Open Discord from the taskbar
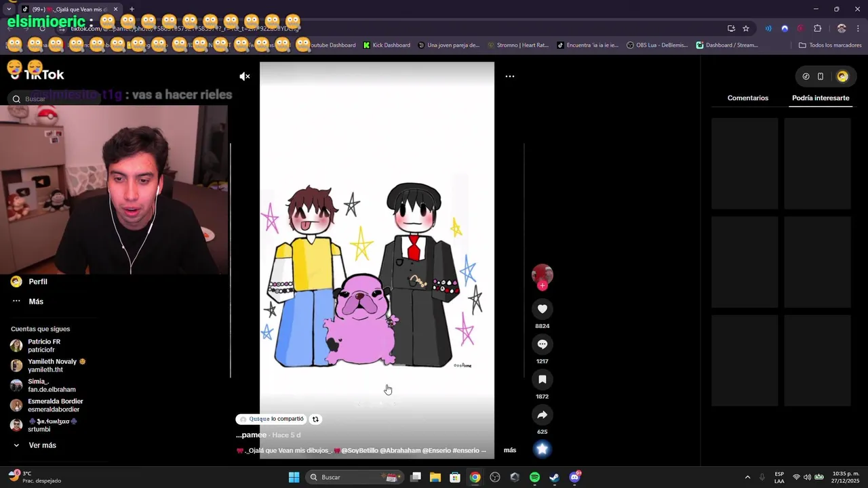 click(x=575, y=477)
